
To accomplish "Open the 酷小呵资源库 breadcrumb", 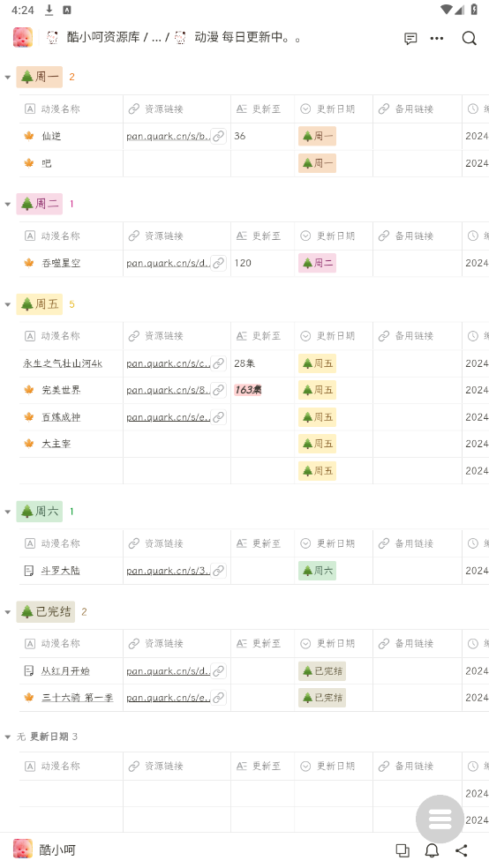I will [103, 38].
